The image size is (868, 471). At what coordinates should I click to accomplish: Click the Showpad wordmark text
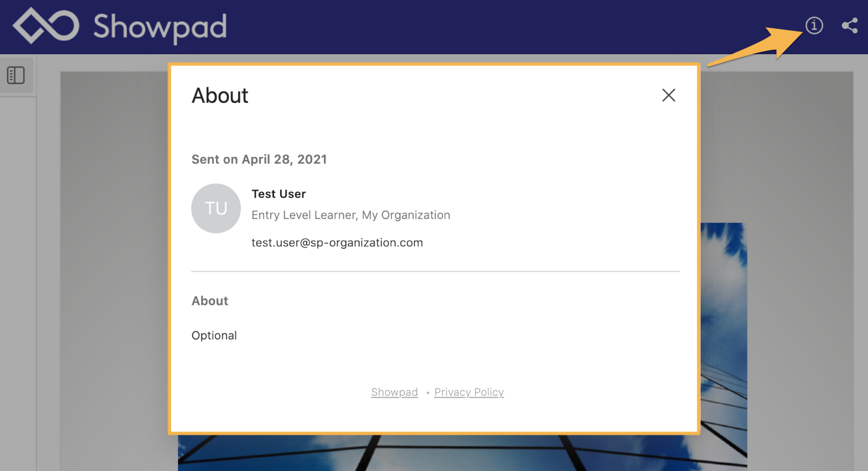pyautogui.click(x=159, y=26)
